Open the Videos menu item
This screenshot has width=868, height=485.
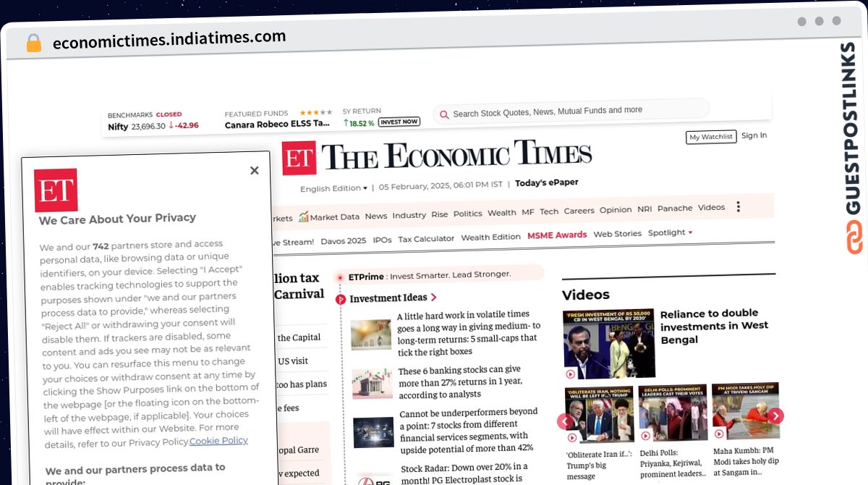click(711, 207)
